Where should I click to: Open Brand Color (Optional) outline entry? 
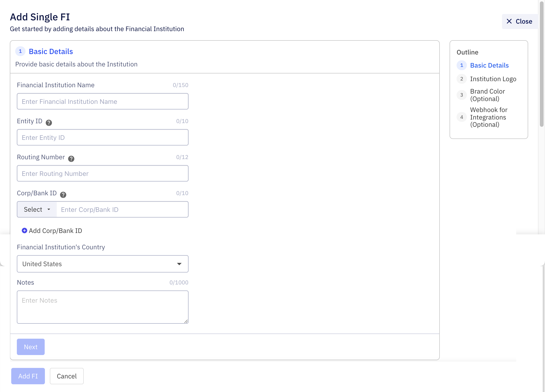tap(487, 95)
